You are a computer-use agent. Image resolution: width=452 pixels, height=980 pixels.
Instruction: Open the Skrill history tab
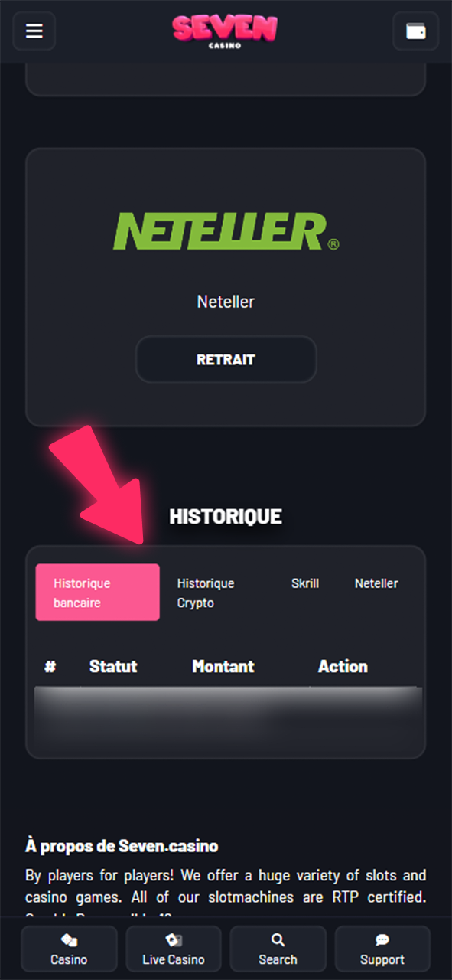pyautogui.click(x=305, y=583)
